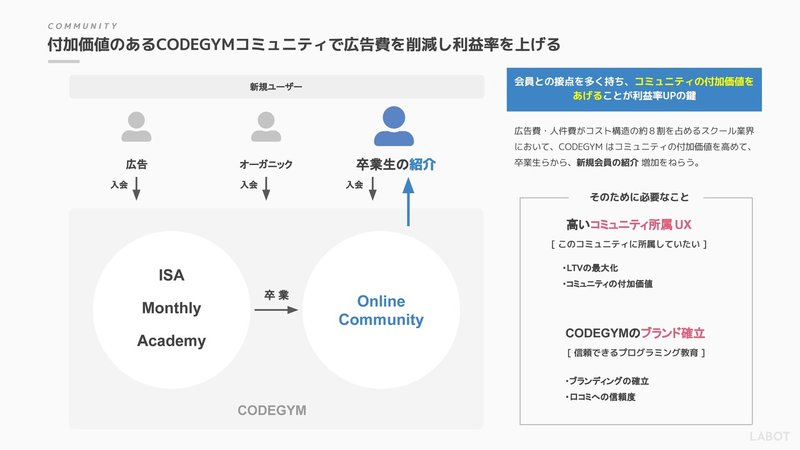Click the ・LTVの最大化 bullet
The height and width of the screenshot is (450, 800).
(x=590, y=268)
